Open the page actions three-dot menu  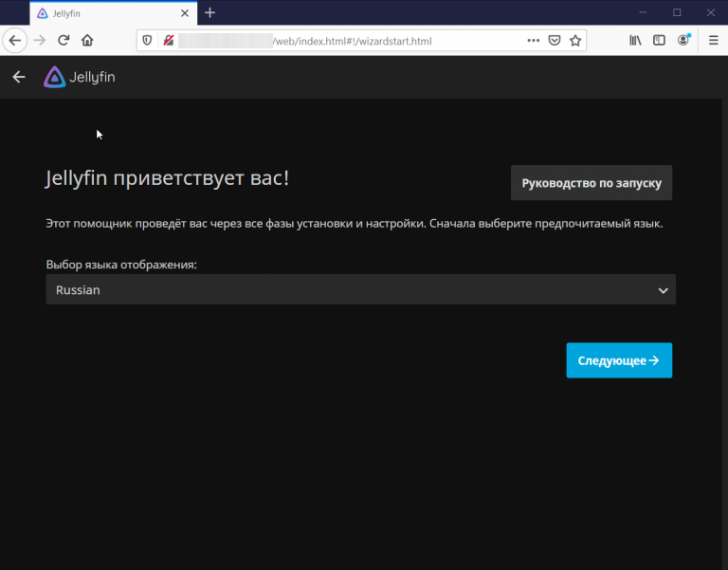[533, 41]
